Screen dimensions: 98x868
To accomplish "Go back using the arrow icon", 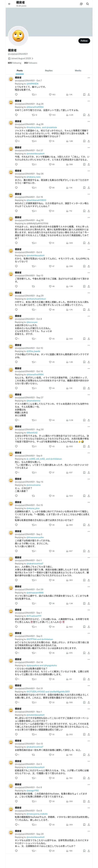I will (x=9, y=4).
